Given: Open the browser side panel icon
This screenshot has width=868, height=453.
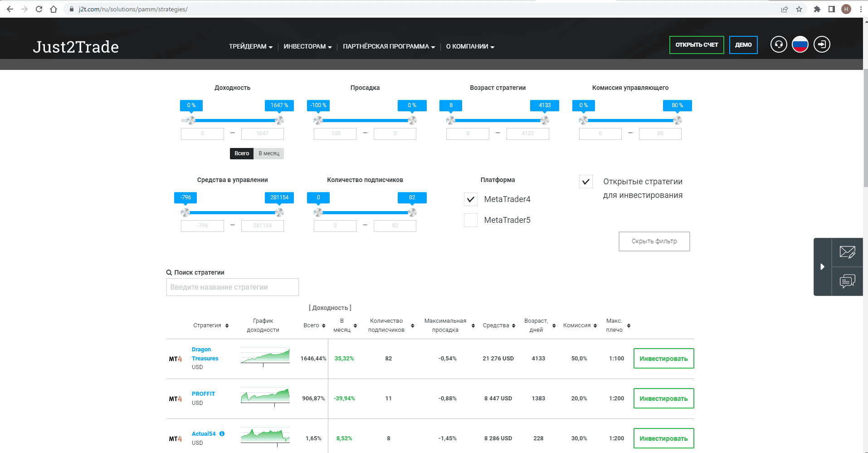Looking at the screenshot, I should click(x=832, y=9).
